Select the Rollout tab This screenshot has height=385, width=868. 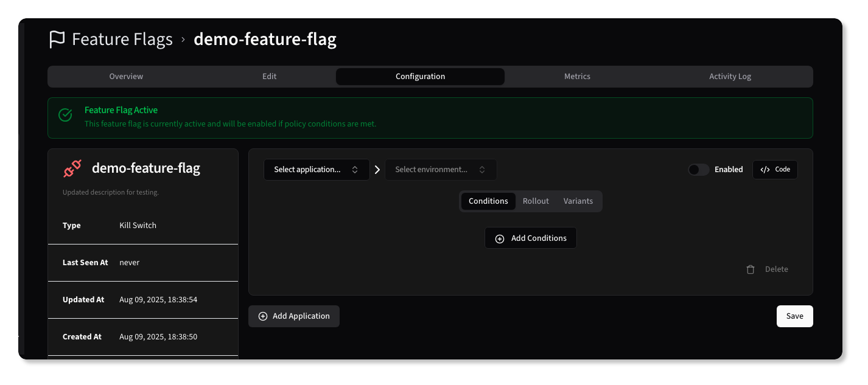tap(535, 201)
